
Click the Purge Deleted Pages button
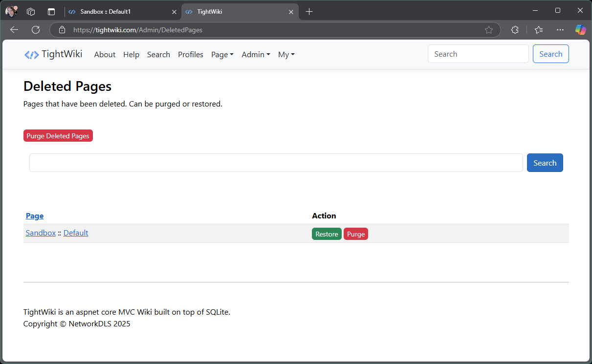pyautogui.click(x=58, y=136)
